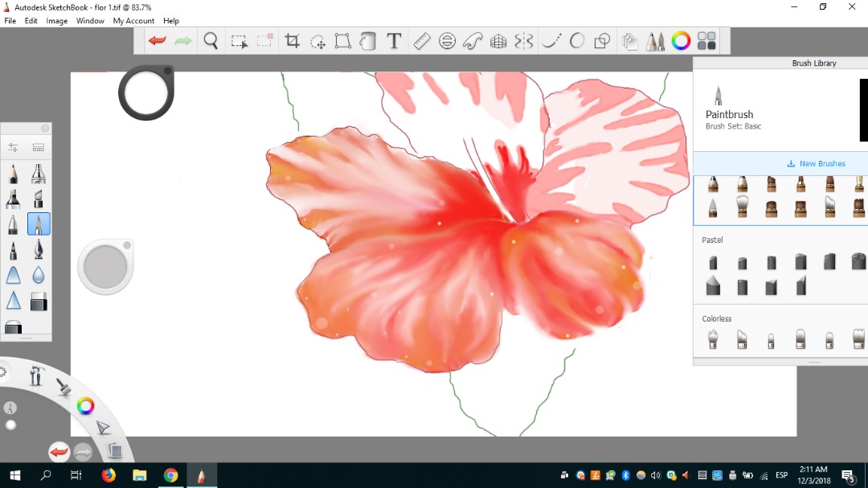Open brush library grid icon in palette
The width and height of the screenshot is (868, 488).
pyautogui.click(x=38, y=147)
